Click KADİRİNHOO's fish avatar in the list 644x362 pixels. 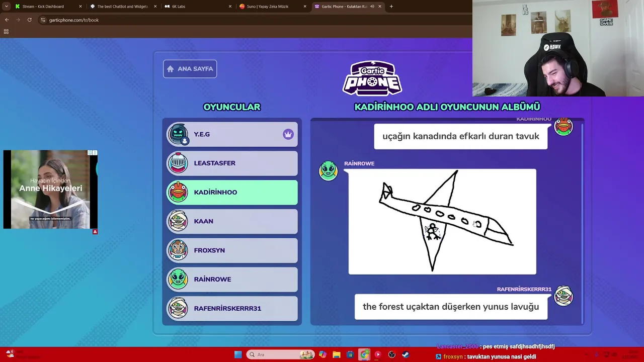point(178,192)
